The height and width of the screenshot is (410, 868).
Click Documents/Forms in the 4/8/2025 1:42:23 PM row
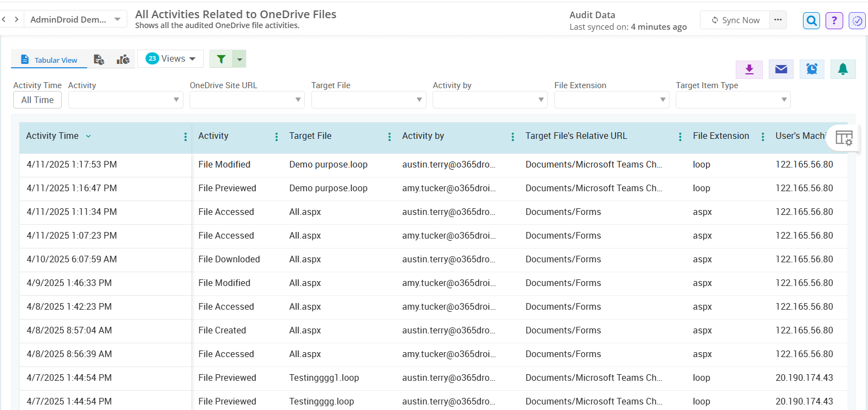(x=563, y=307)
